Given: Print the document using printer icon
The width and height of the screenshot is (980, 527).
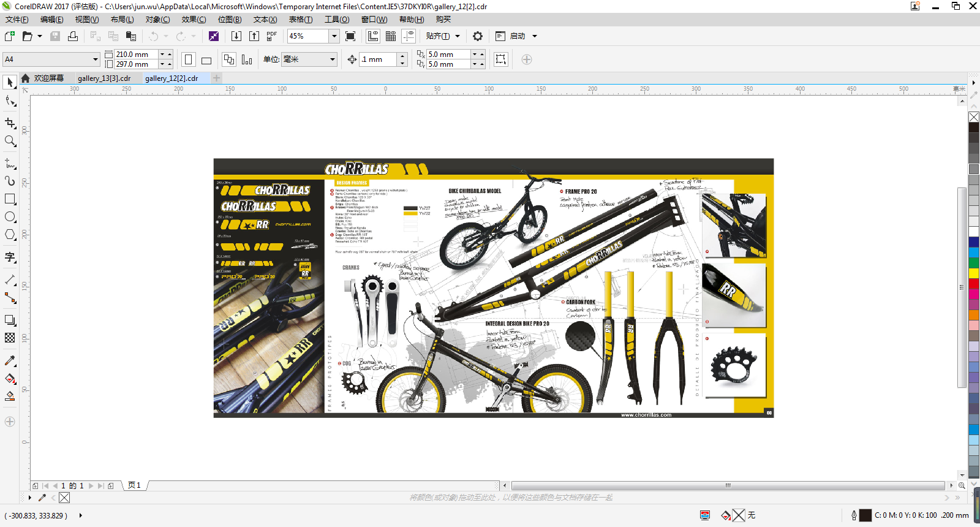Looking at the screenshot, I should pos(73,36).
